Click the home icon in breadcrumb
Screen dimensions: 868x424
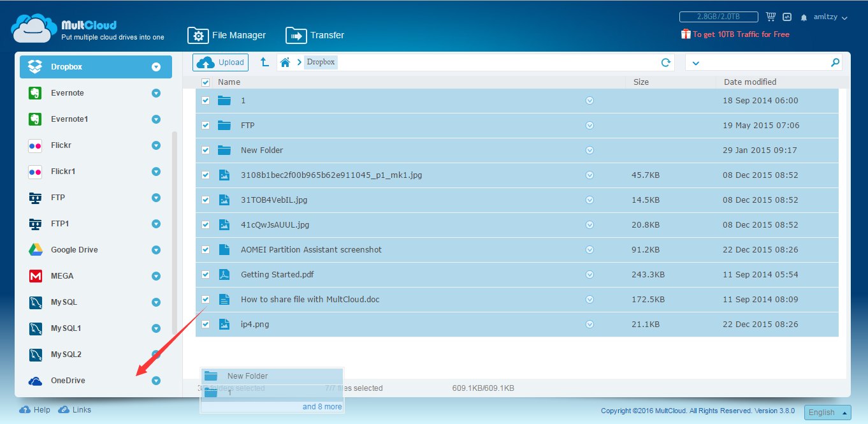(x=286, y=62)
